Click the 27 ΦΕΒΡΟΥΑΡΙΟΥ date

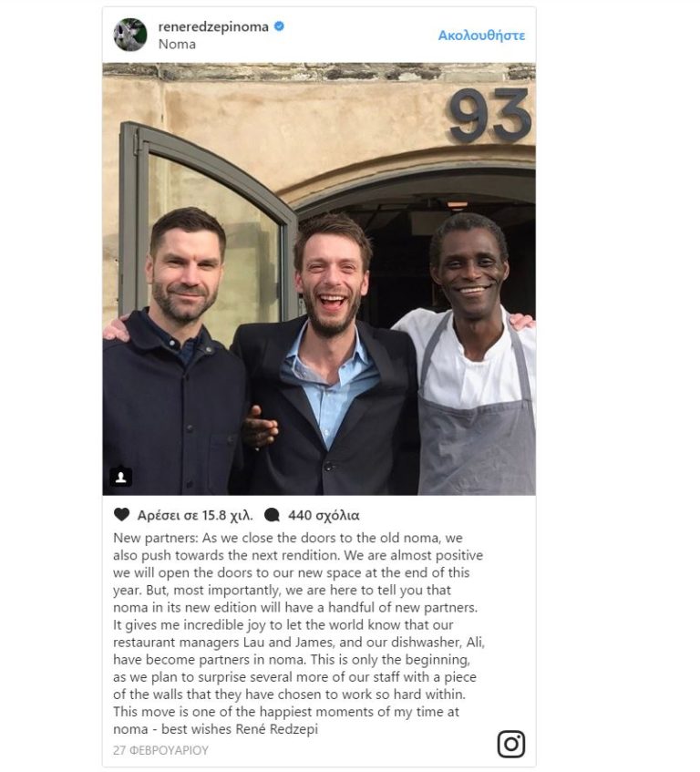[x=160, y=750]
